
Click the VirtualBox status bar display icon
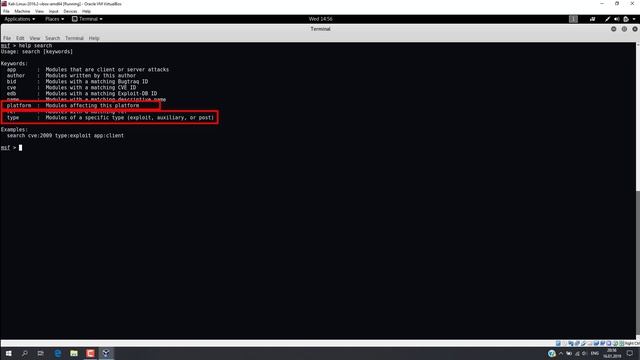[596, 344]
